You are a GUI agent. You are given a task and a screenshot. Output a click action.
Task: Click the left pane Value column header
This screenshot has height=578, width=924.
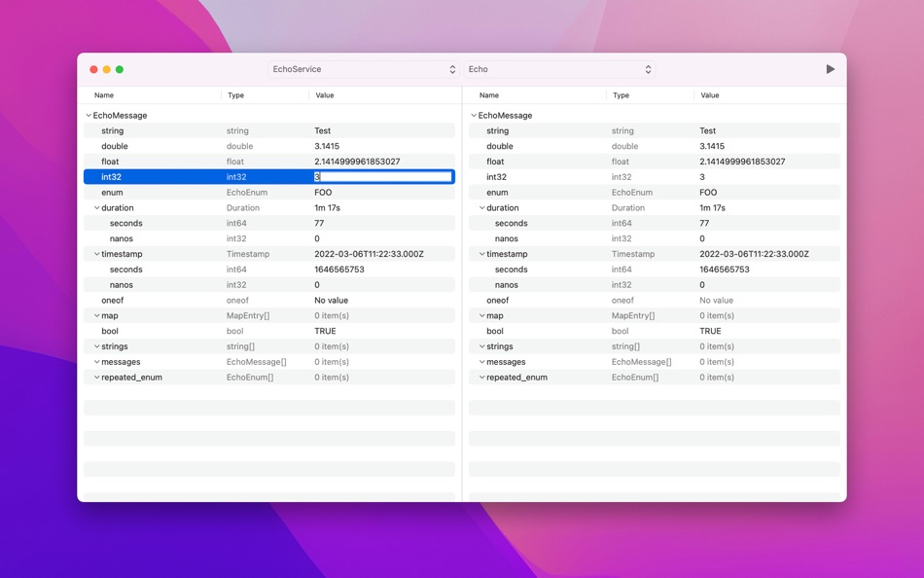(325, 95)
